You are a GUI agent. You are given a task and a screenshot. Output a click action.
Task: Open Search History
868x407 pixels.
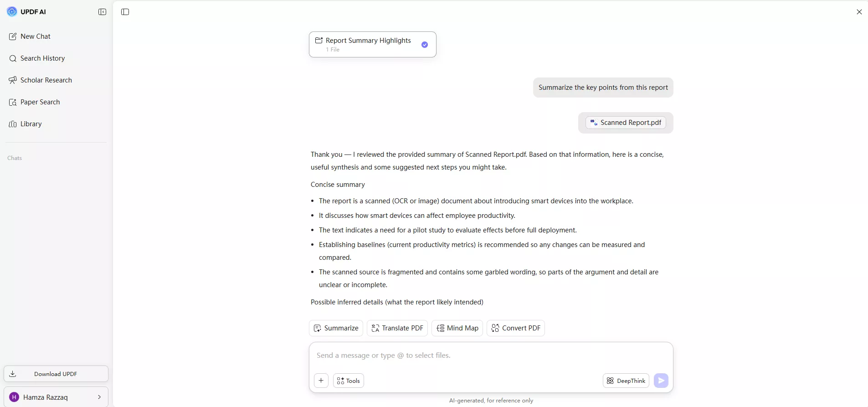(42, 58)
